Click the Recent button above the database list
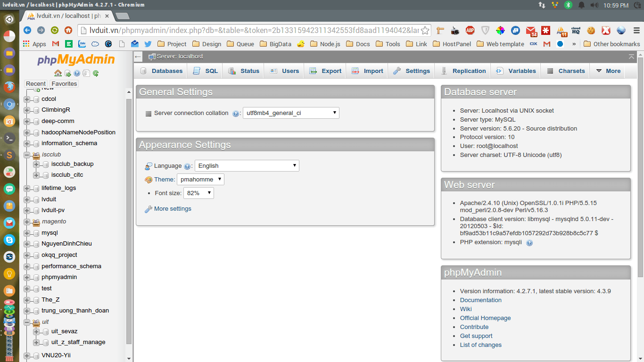Screen dimensions: 644x362 35,83
